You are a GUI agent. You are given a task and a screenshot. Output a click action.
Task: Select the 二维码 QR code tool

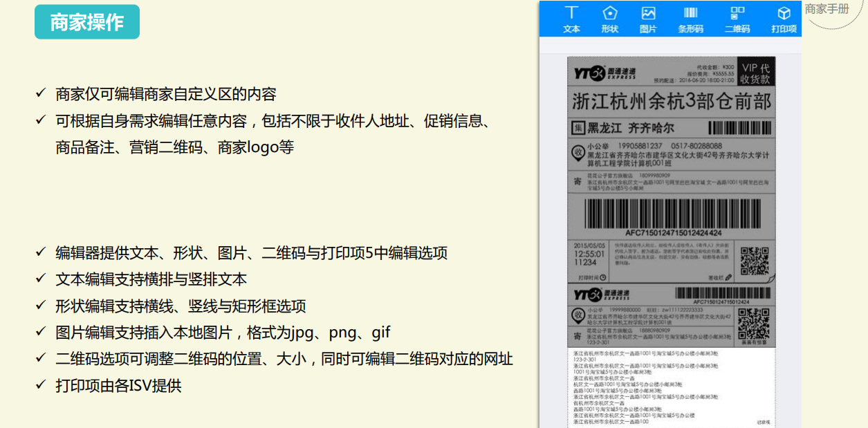tap(737, 19)
